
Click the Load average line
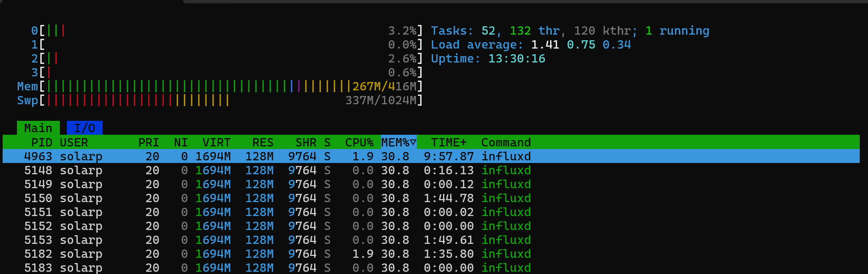click(531, 44)
